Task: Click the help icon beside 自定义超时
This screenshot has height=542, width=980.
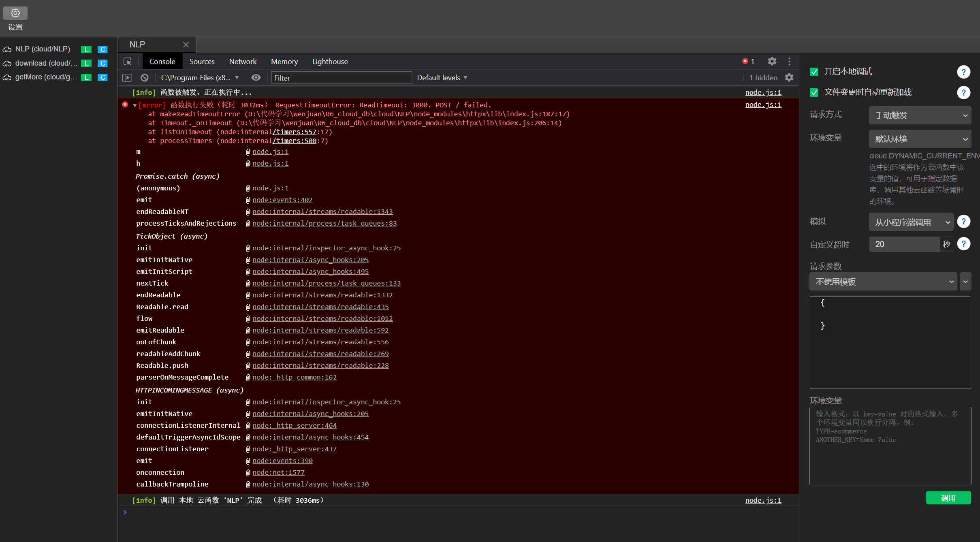Action: [x=963, y=244]
